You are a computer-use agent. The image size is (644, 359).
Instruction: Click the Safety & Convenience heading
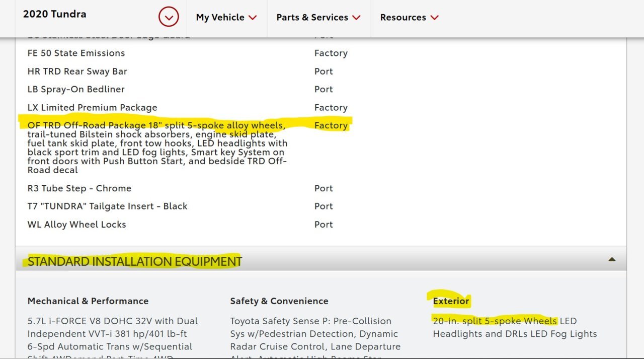tap(279, 301)
